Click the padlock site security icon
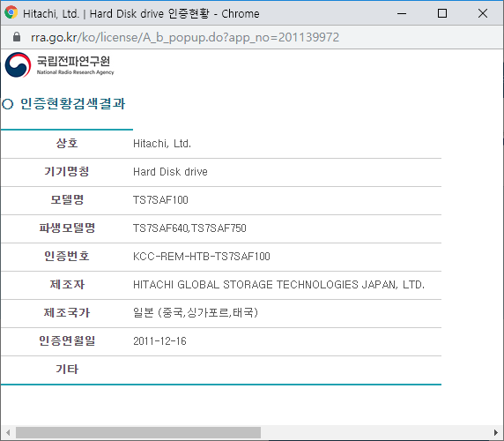The height and width of the screenshot is (441, 504). (x=17, y=37)
